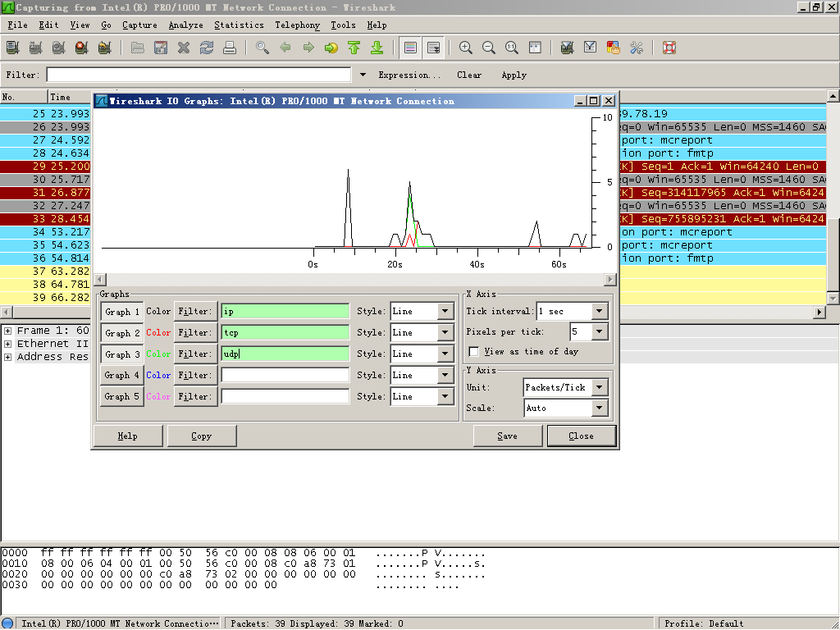Viewport: 840px width, 630px height.
Task: Edit capture filters icon
Action: click(x=568, y=48)
